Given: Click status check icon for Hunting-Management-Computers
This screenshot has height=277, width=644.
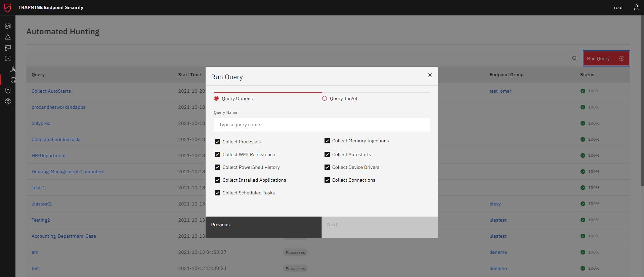Looking at the screenshot, I should pos(583,172).
